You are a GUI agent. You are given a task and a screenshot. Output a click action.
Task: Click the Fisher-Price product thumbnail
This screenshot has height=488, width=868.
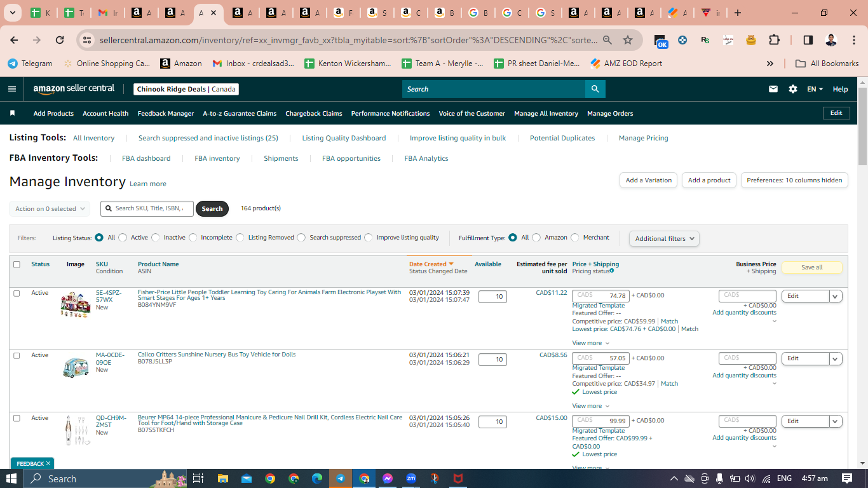click(x=75, y=304)
